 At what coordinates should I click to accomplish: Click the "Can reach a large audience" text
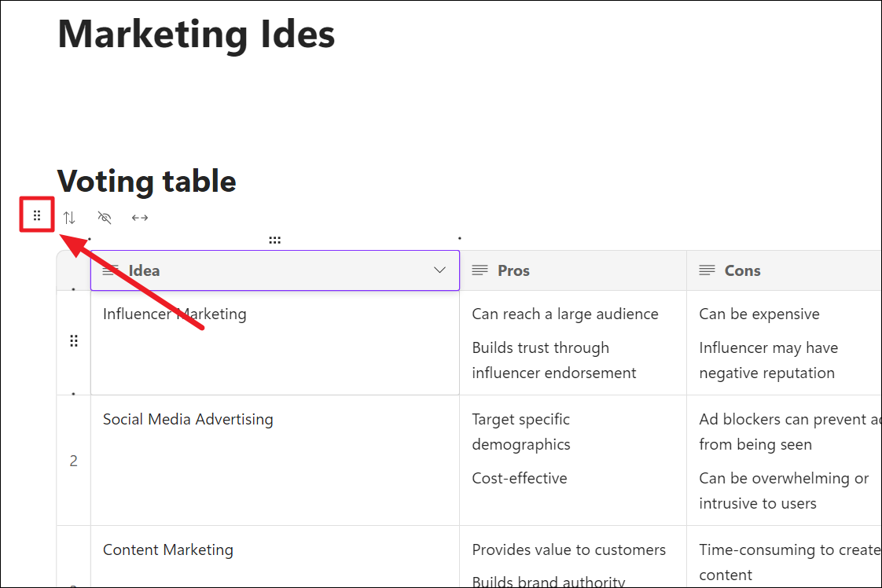[564, 314]
